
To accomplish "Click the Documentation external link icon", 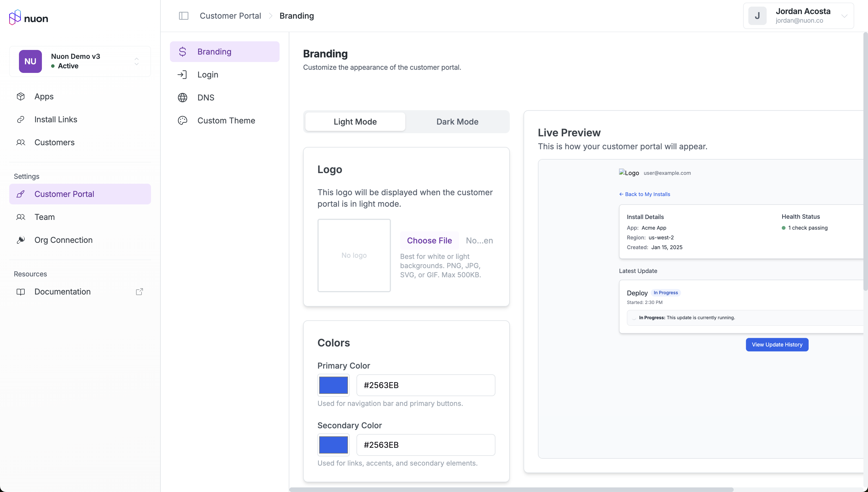I will pyautogui.click(x=139, y=291).
